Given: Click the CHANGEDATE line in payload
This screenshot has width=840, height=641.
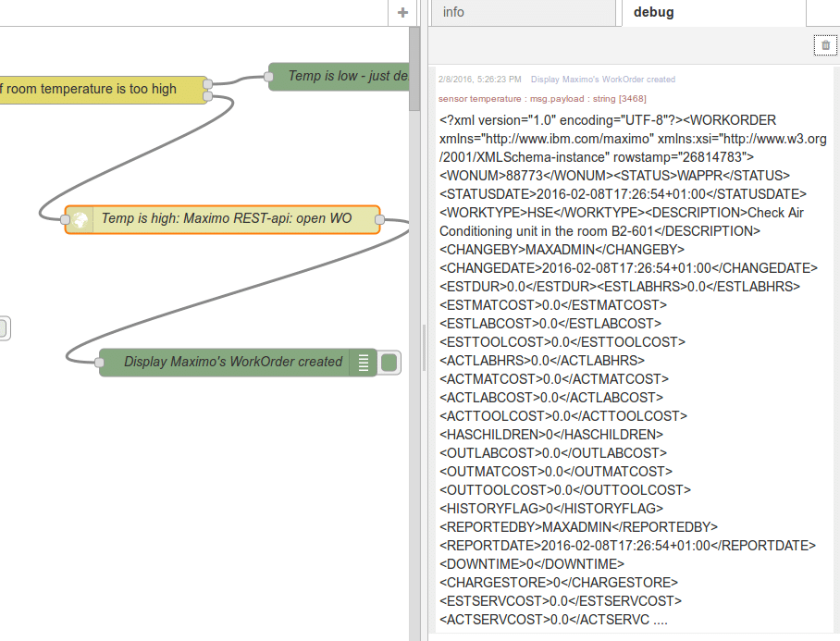Looking at the screenshot, I should click(628, 267).
